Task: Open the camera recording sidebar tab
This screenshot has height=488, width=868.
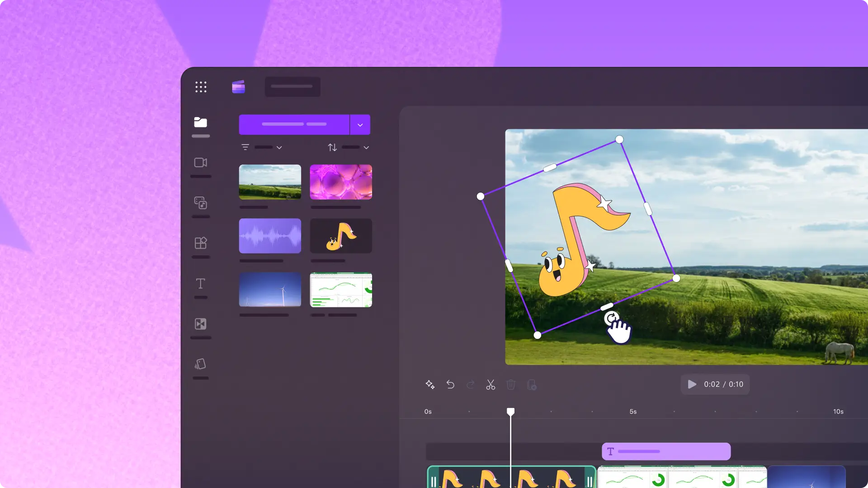Action: [200, 163]
